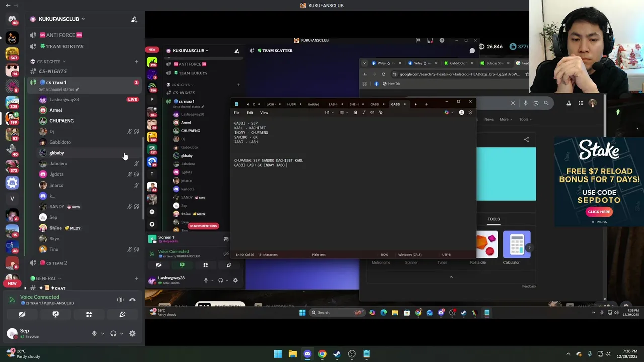Click clear formatting icon in streamed Notepad

tap(380, 112)
